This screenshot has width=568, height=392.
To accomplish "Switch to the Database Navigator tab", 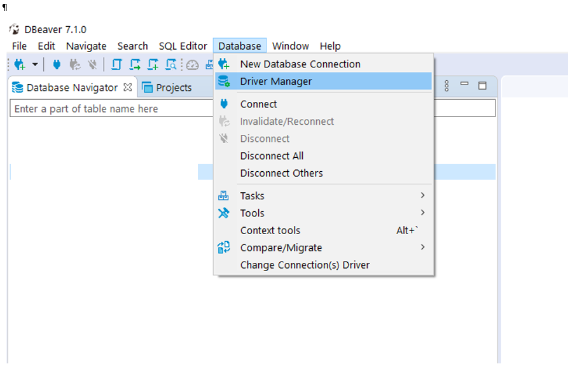I will [72, 87].
